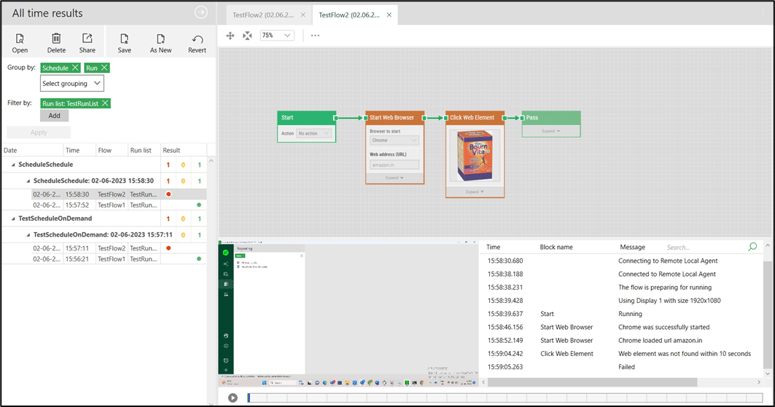
Task: Click the Revert arrow icon
Action: (197, 39)
